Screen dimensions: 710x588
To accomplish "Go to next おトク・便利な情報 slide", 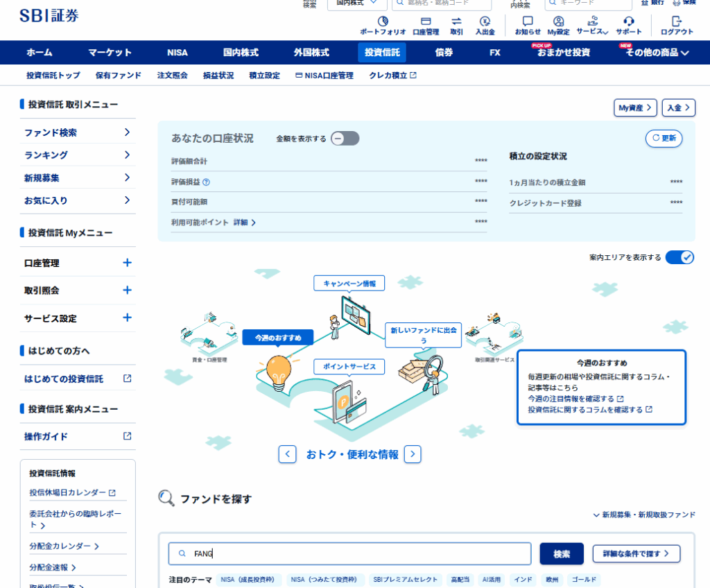I will point(413,454).
